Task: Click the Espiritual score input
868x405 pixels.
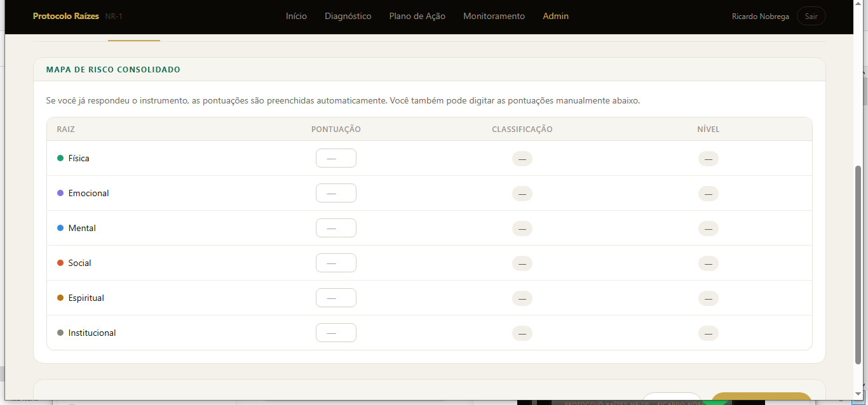Action: (x=336, y=298)
